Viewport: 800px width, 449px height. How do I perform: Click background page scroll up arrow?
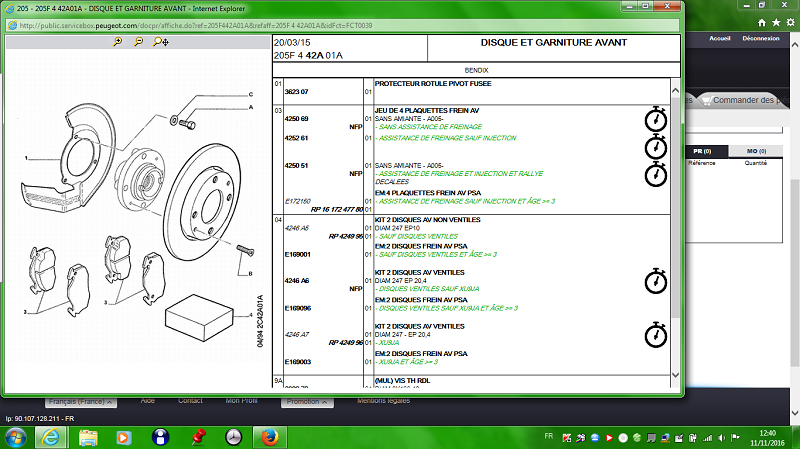794,45
